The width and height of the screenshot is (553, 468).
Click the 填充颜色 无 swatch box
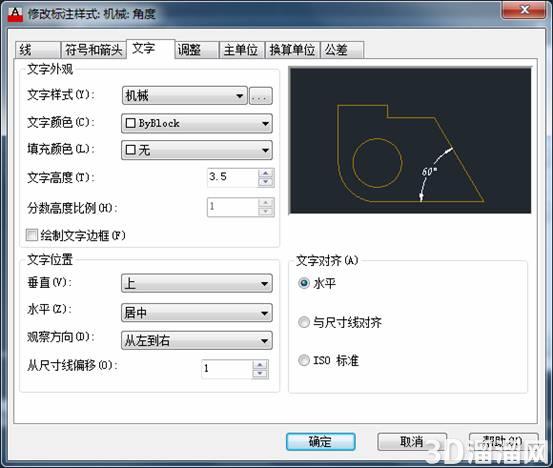coord(130,150)
